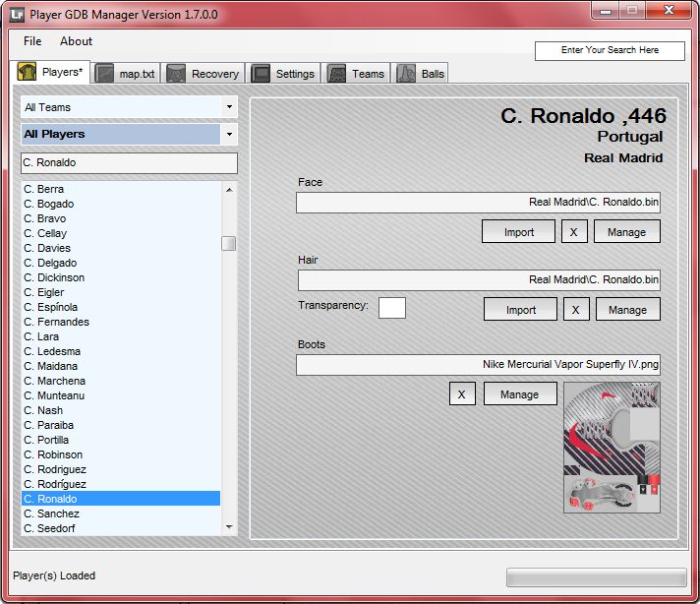Click the Balls tab icon
The image size is (700, 604).
406,74
